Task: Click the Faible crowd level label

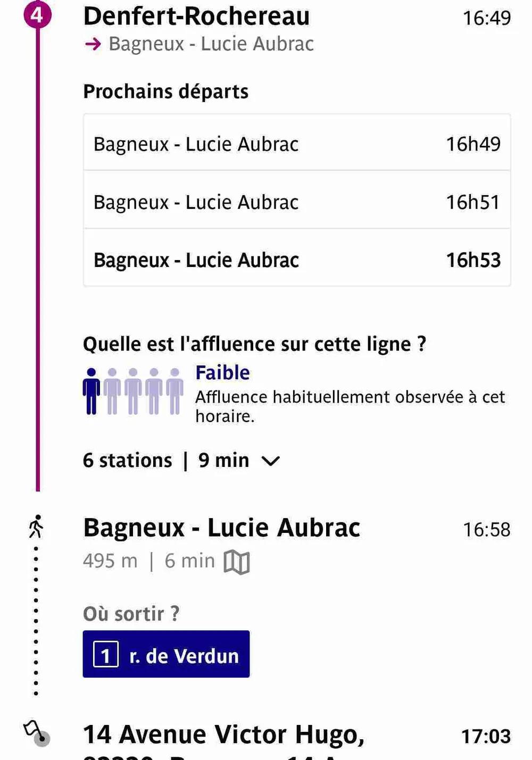Action: point(222,373)
